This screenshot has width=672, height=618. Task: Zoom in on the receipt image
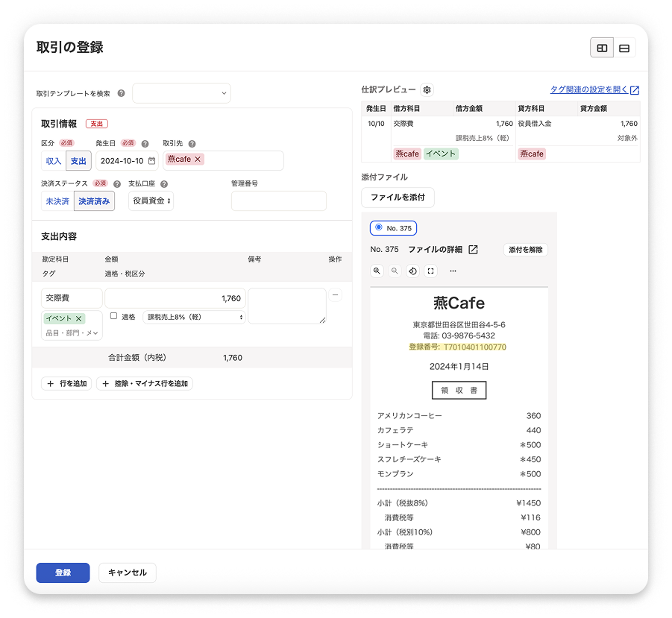point(377,271)
